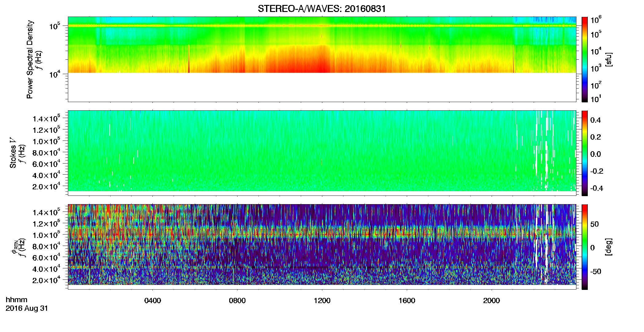Click the 2.0×10^4 tick label in phi RTN panel
The height and width of the screenshot is (332, 644).
[x=46, y=280]
